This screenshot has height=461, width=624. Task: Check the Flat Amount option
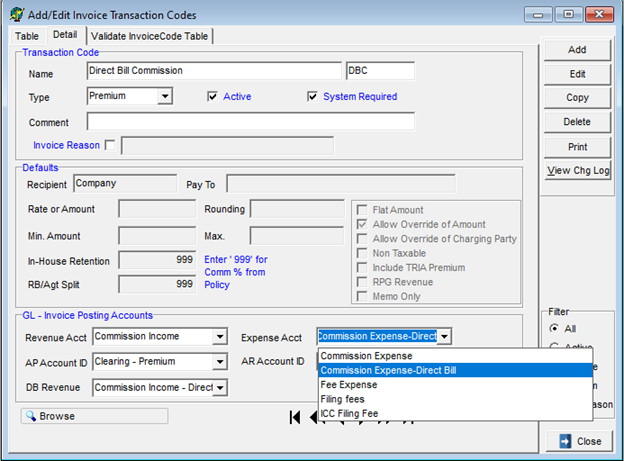coord(362,210)
